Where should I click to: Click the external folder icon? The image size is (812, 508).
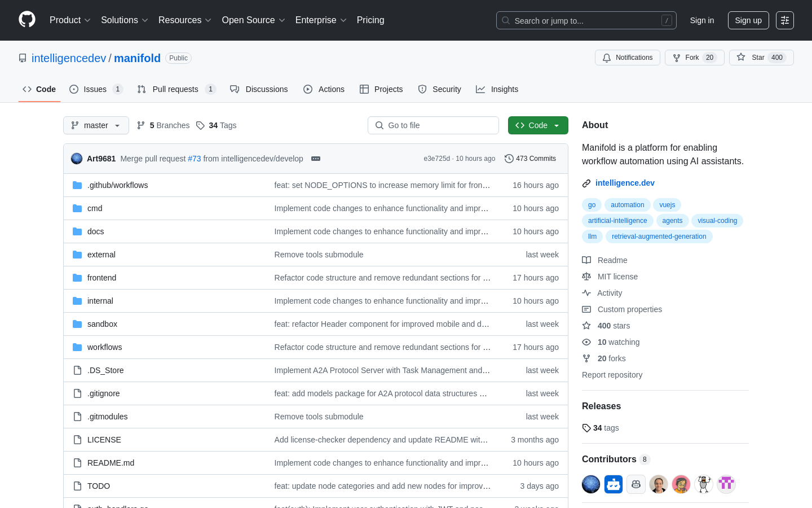tap(77, 255)
